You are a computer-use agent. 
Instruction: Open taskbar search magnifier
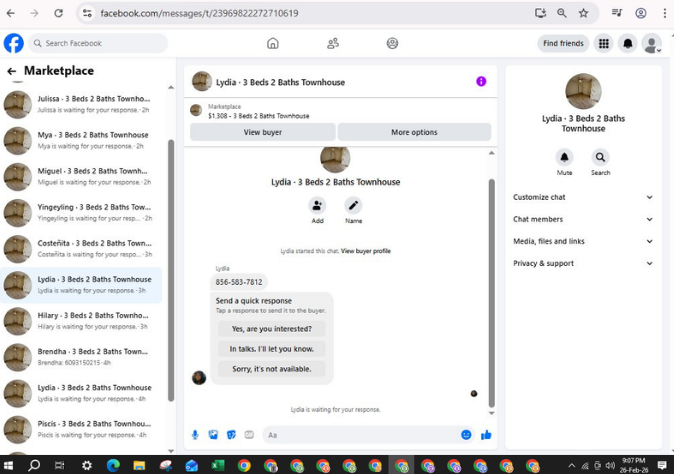point(34,465)
